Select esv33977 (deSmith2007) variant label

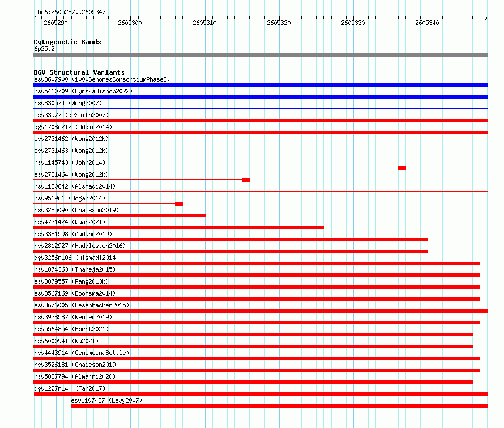(71, 115)
